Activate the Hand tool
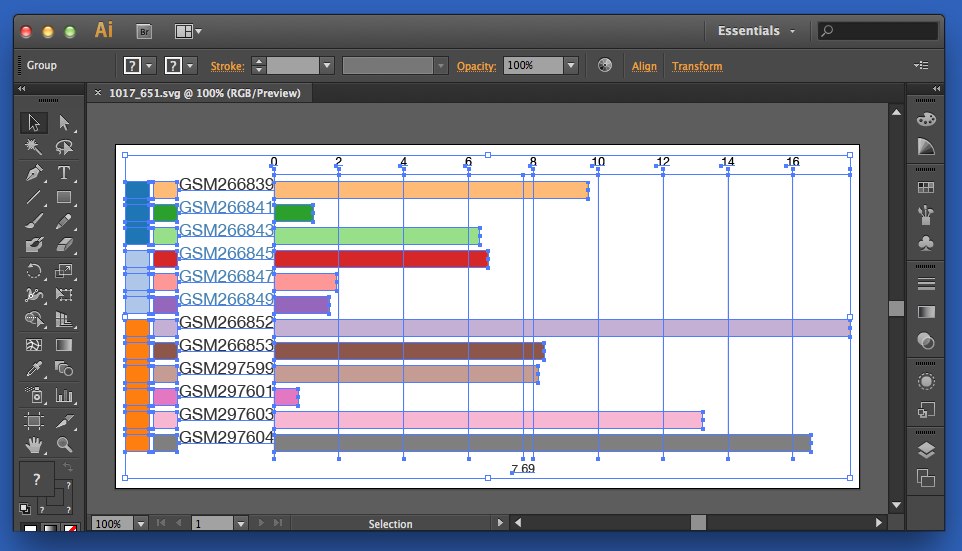Viewport: 962px width, 551px height. click(34, 445)
